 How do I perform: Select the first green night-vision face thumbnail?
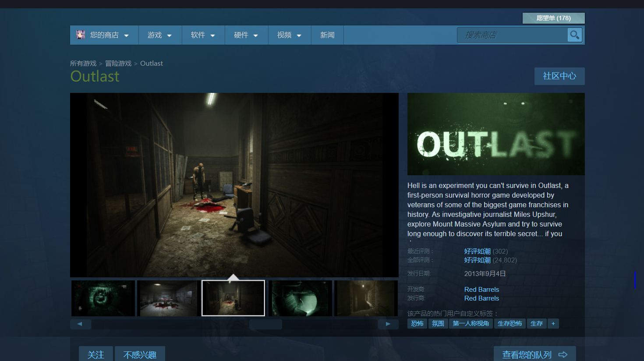tap(103, 298)
